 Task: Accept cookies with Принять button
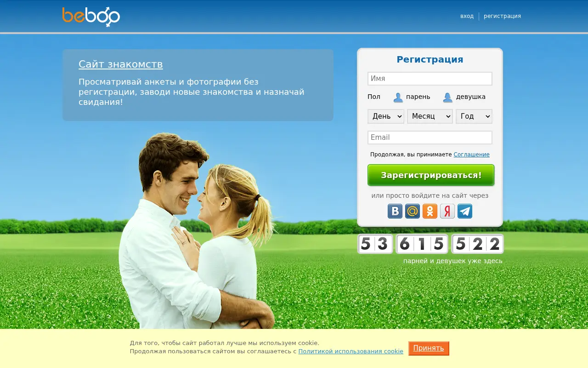pos(429,348)
